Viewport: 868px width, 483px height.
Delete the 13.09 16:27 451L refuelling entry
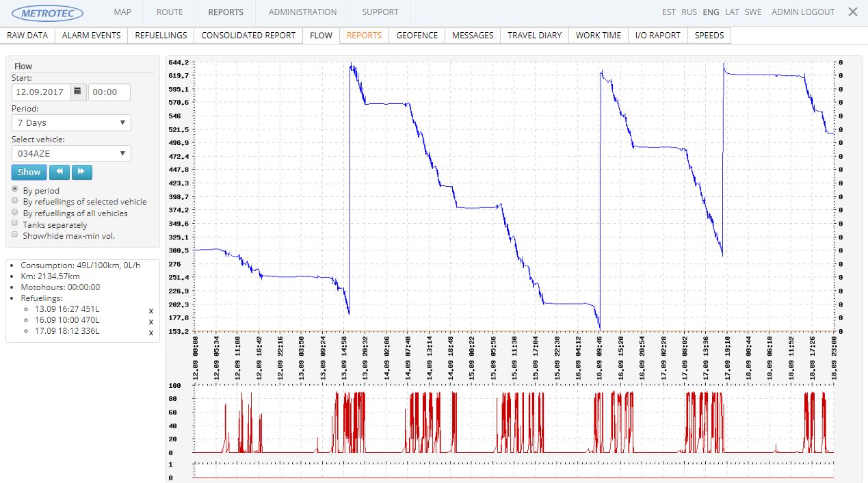151,311
